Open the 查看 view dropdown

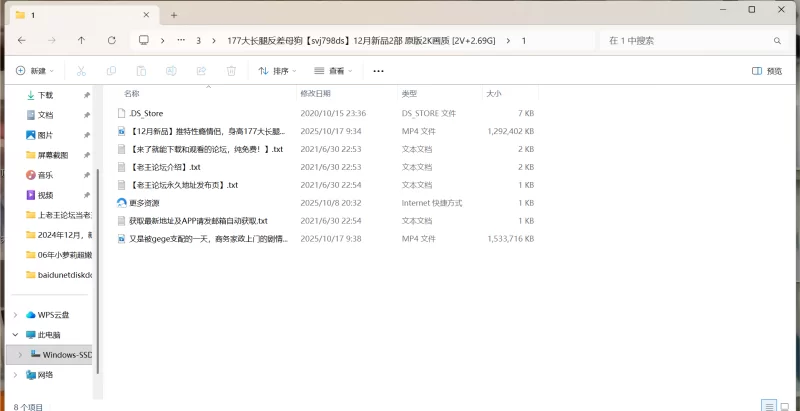[334, 71]
